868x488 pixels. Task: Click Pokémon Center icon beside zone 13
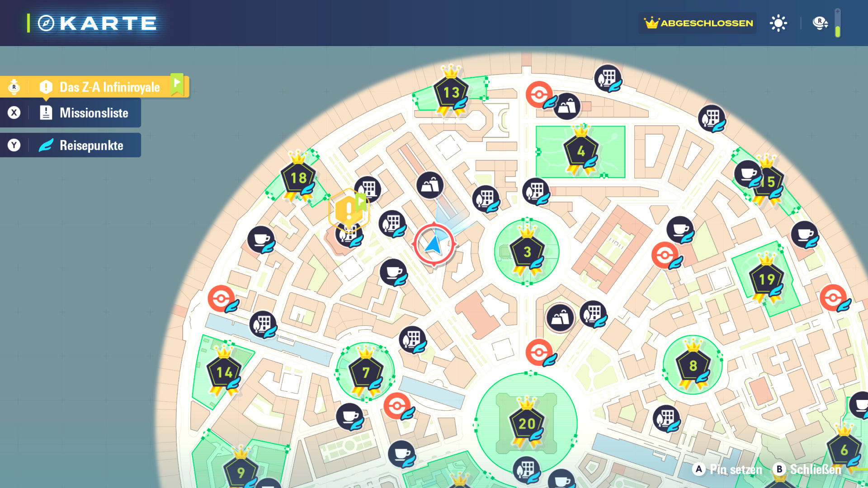(x=539, y=95)
